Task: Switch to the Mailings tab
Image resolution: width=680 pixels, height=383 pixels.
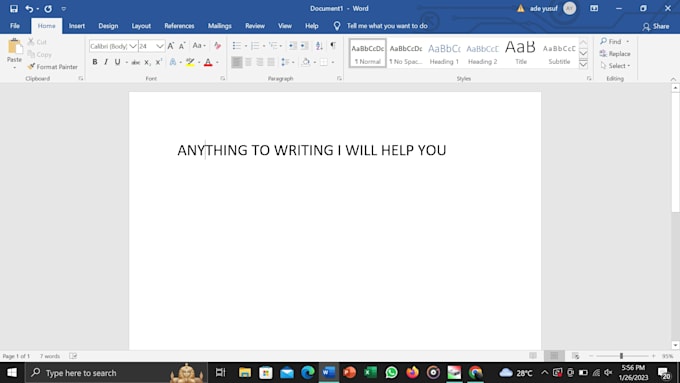Action: [x=219, y=26]
